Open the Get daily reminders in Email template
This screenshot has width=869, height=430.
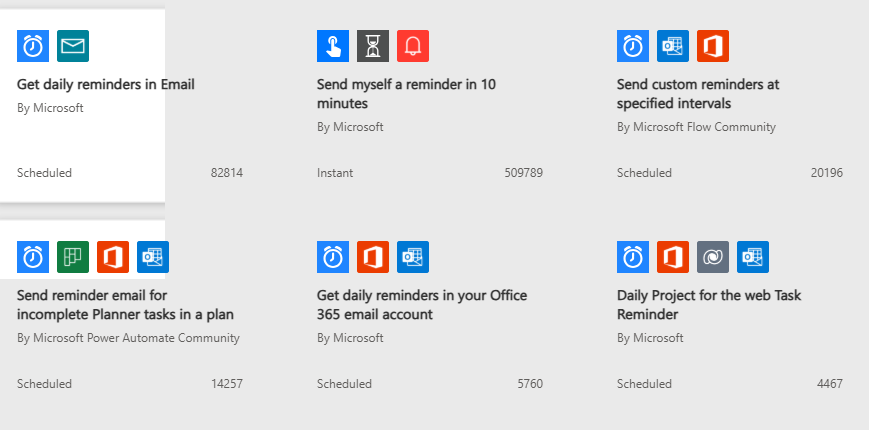click(x=106, y=84)
